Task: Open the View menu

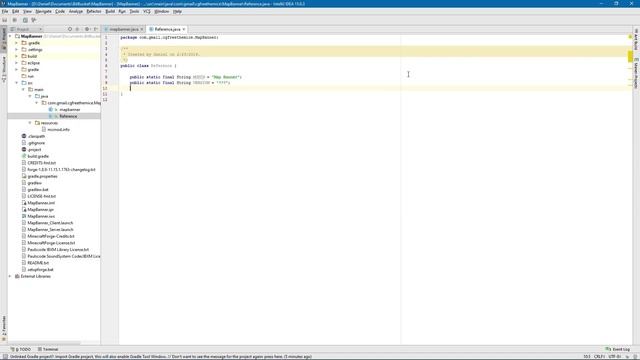Action: point(27,11)
